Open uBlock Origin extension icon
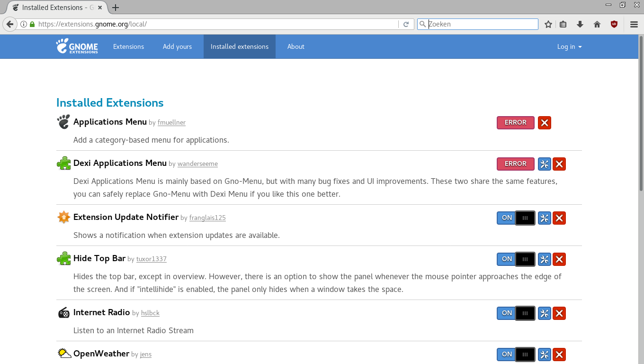The image size is (644, 364). (614, 24)
